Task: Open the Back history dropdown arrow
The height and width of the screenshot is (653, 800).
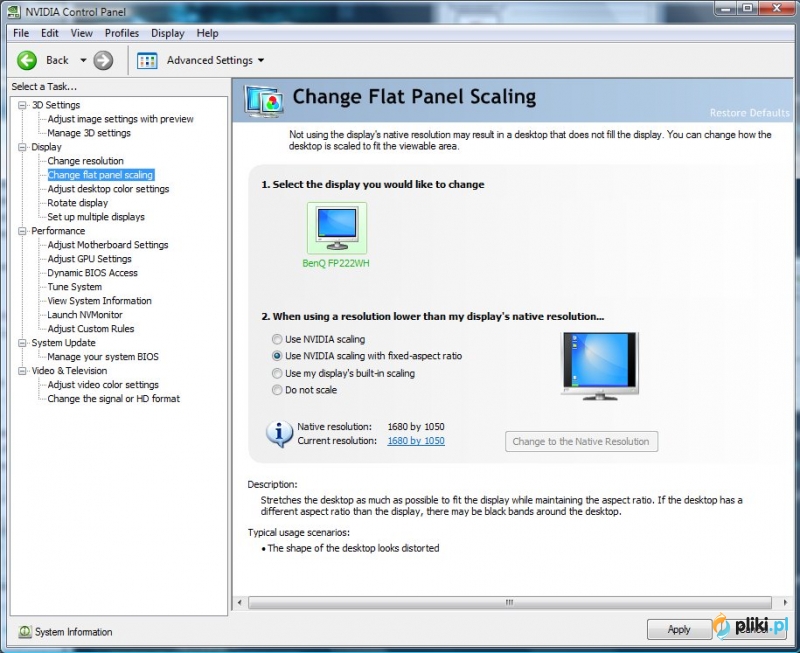Action: pos(83,60)
